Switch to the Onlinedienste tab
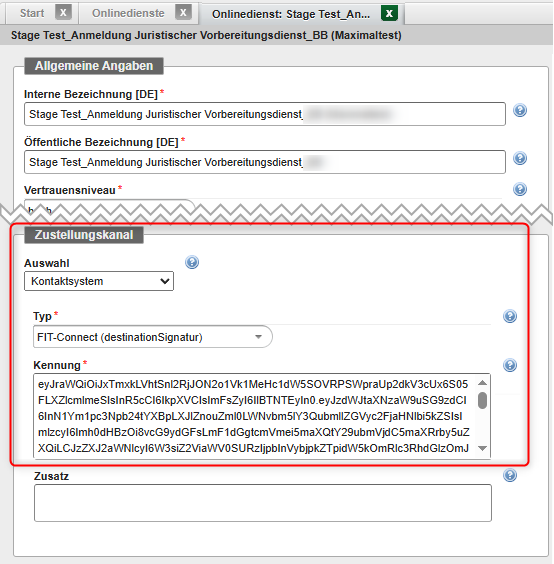This screenshot has height=564, width=554. coord(128,13)
